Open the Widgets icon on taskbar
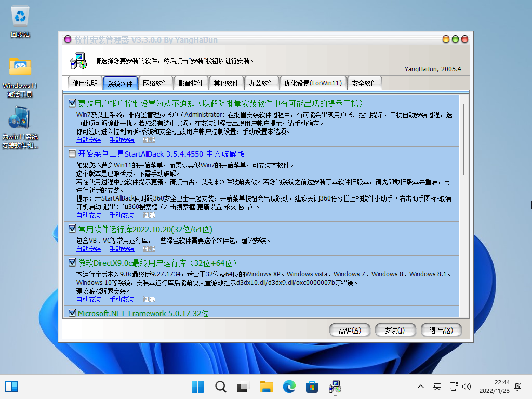The width and height of the screenshot is (532, 399). [x=11, y=387]
